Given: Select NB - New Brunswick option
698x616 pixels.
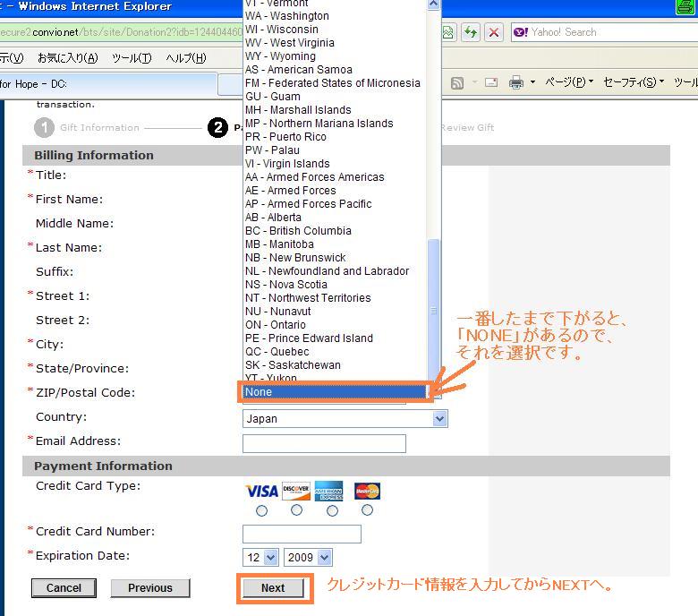Looking at the screenshot, I should (335, 258).
